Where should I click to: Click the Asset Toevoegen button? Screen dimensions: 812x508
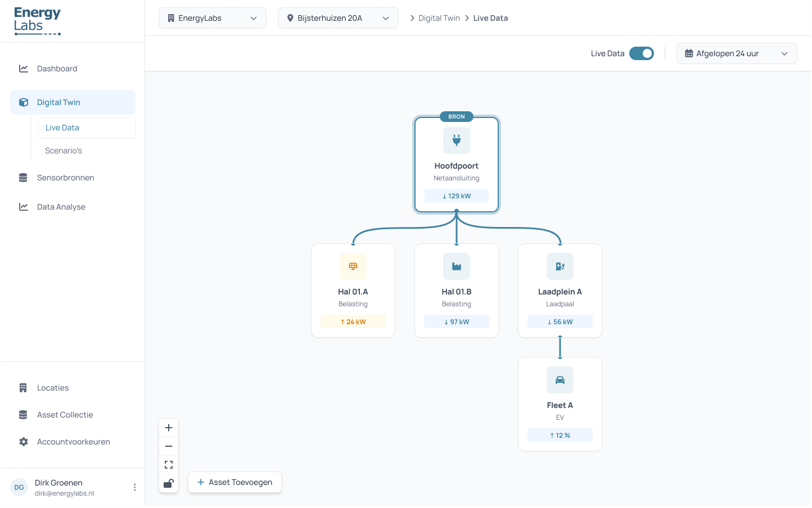pyautogui.click(x=234, y=482)
